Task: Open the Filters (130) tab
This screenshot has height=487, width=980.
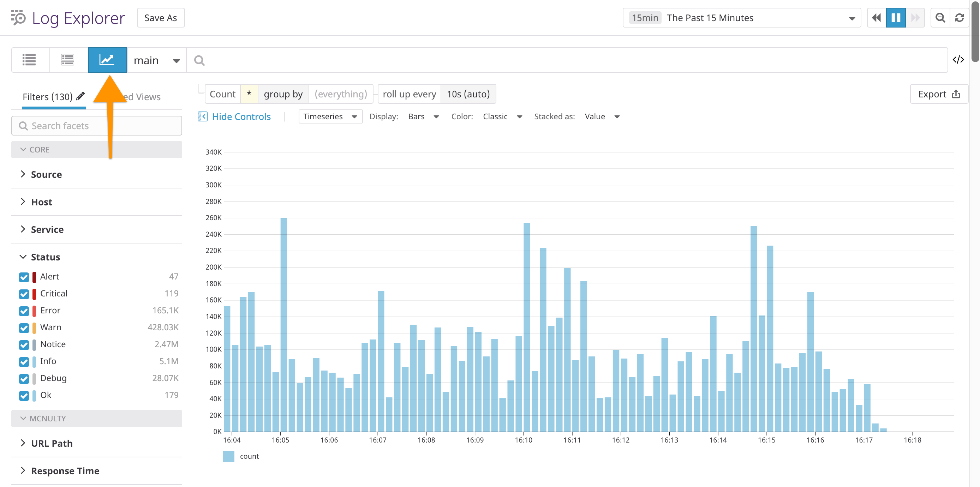Action: (x=48, y=97)
